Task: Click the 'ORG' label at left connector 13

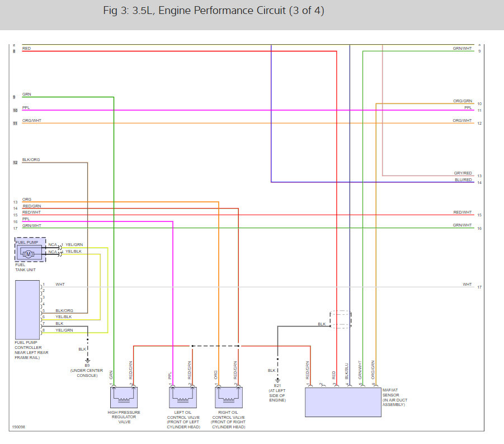Action: point(27,200)
